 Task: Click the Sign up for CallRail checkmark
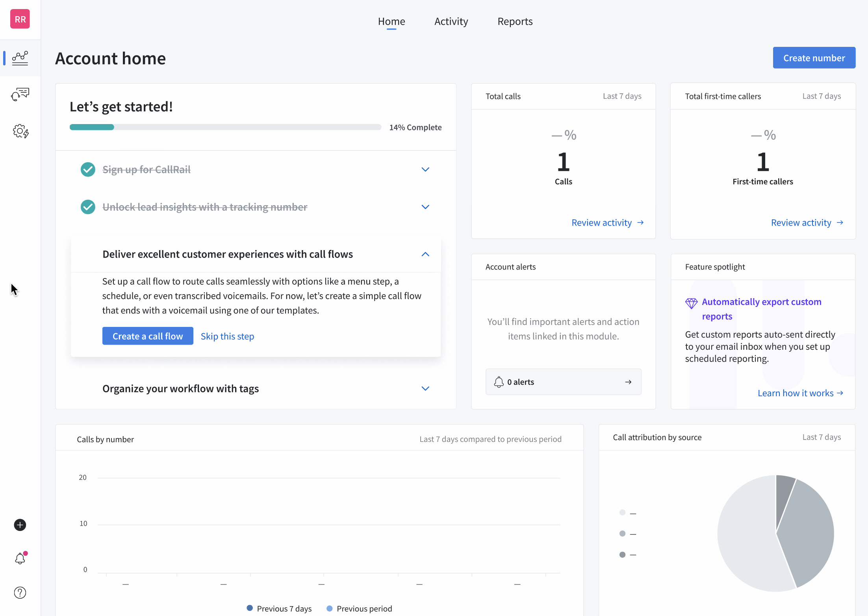88,169
